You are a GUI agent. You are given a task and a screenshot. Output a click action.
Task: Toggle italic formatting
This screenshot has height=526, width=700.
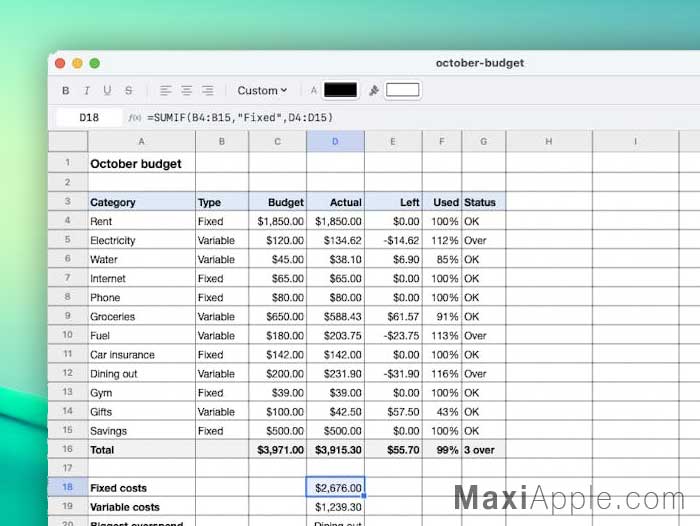point(87,91)
